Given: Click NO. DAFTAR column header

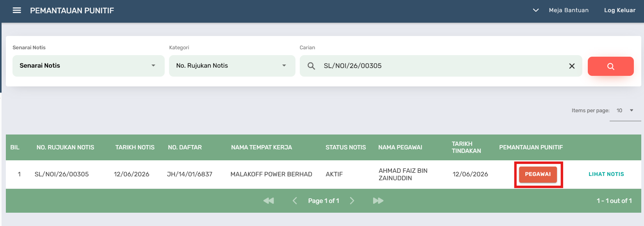Looking at the screenshot, I should [x=185, y=147].
